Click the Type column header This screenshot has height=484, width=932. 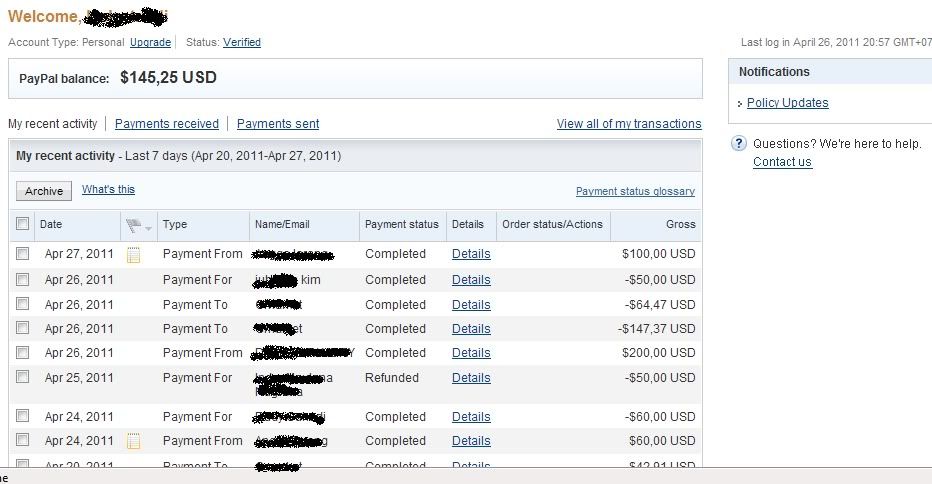(175, 224)
